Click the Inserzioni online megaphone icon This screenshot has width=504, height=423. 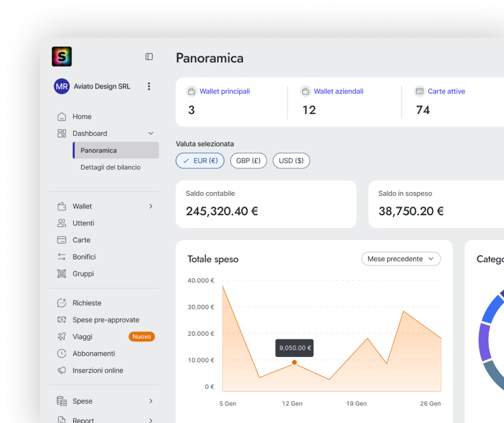click(61, 370)
